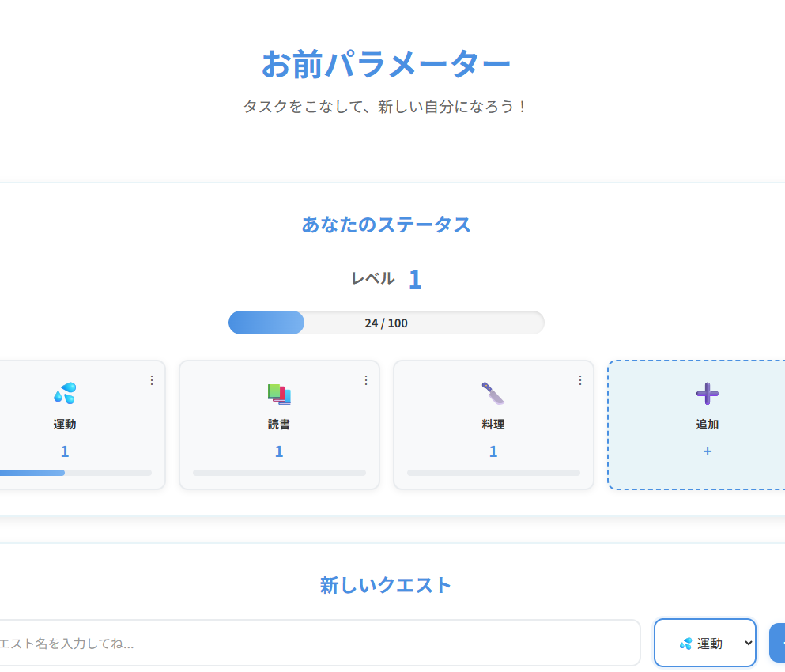The height and width of the screenshot is (672, 785).
Task: Click the books icon on the 読書 card
Action: pos(278,393)
